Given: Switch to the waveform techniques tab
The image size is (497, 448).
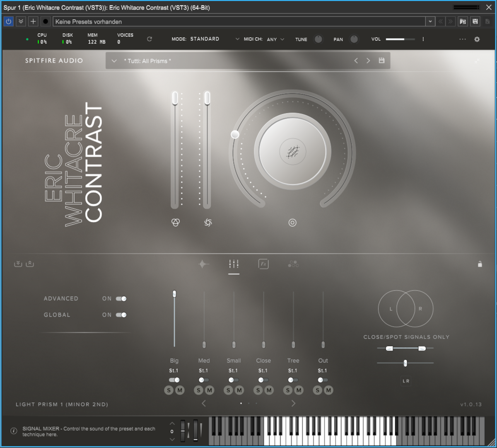Looking at the screenshot, I should pos(204,264).
